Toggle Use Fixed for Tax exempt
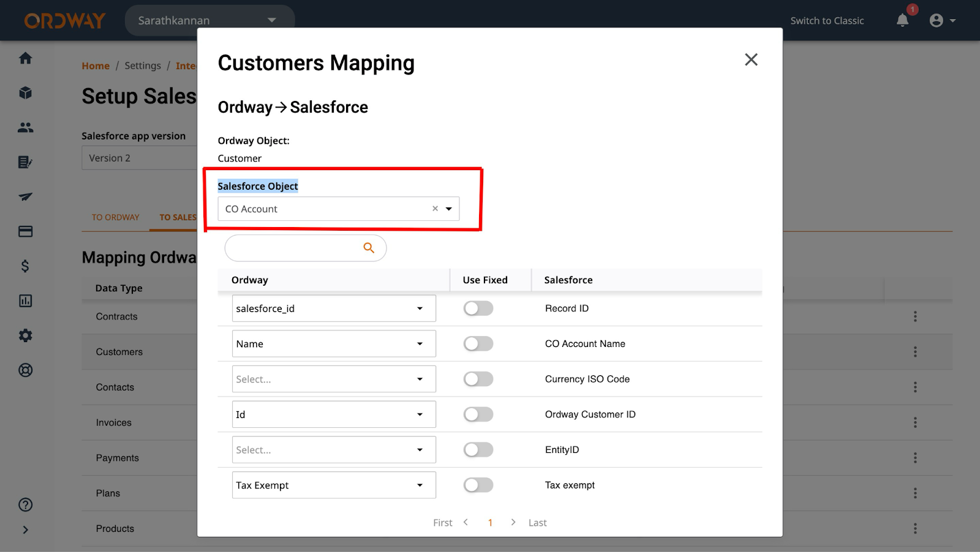 pos(478,485)
